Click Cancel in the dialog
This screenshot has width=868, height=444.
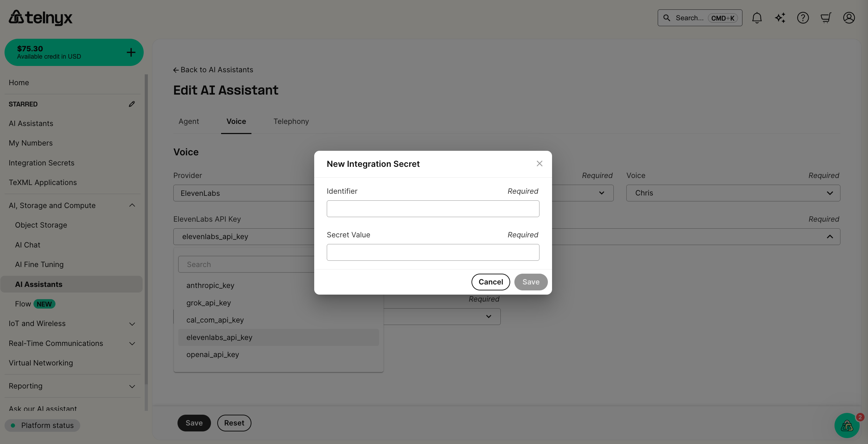(x=490, y=282)
